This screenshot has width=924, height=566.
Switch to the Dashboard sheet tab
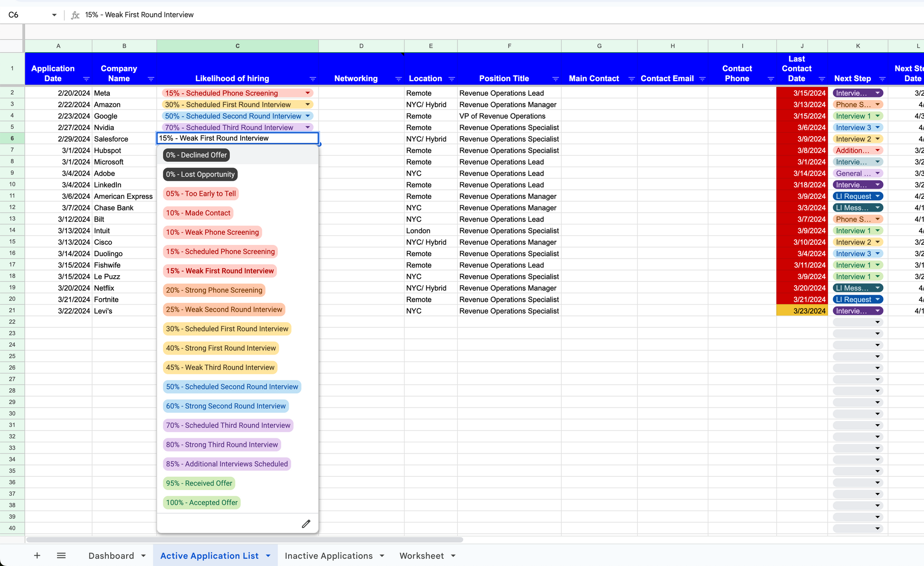pos(111,556)
